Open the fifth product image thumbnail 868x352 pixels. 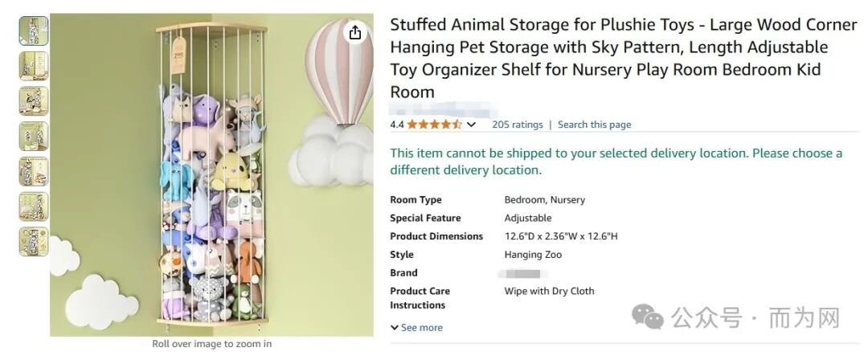[34, 171]
